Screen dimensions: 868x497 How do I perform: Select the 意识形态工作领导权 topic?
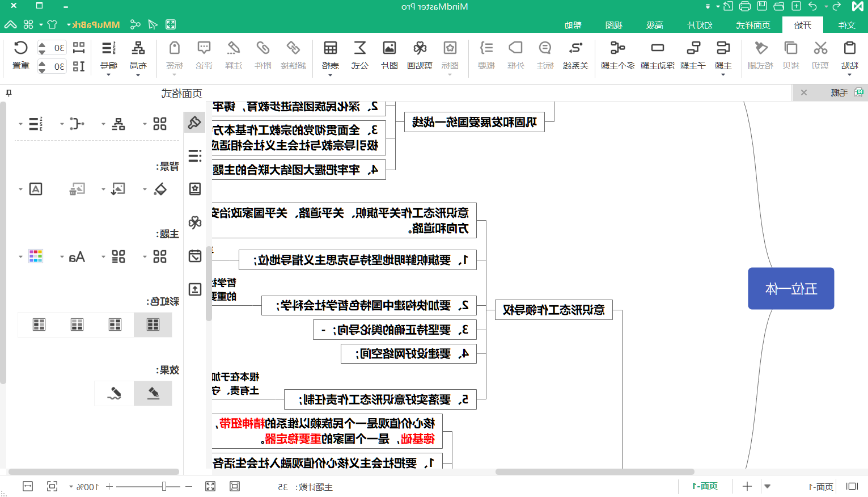click(x=554, y=310)
